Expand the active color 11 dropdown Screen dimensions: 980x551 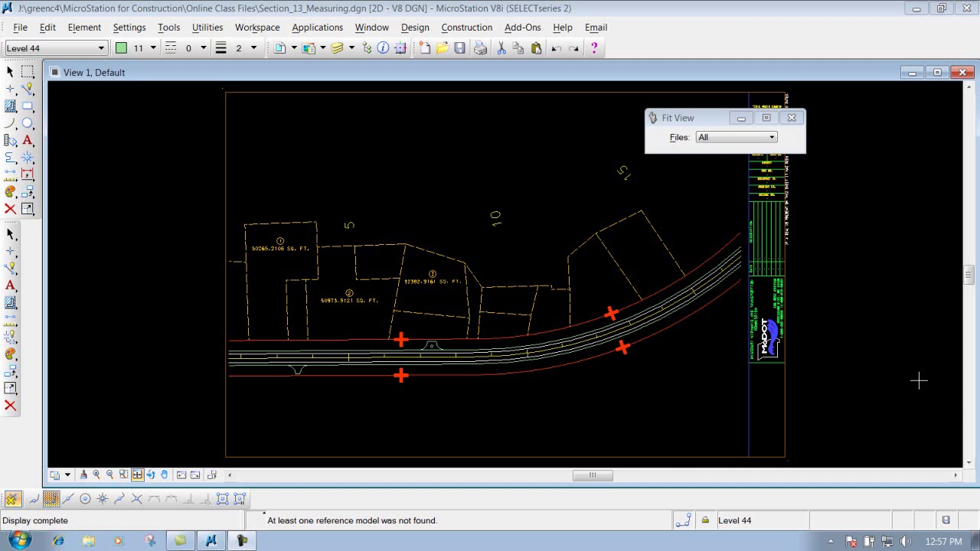pyautogui.click(x=152, y=48)
